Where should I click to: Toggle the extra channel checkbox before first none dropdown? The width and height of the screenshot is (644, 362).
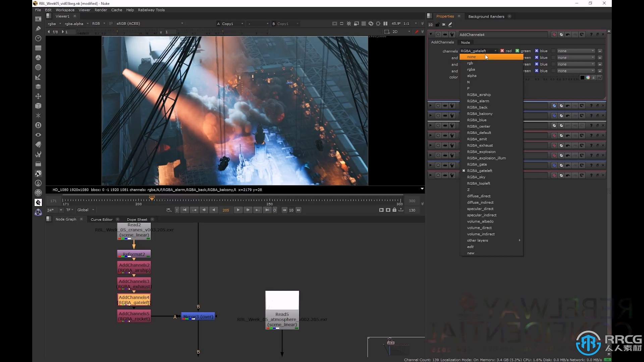(553, 51)
